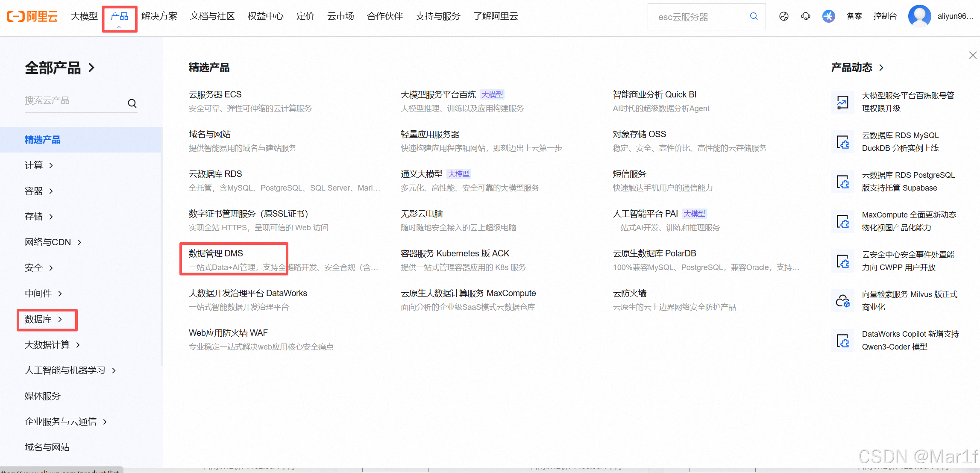Open 数字证书管理服务 product

(248, 214)
